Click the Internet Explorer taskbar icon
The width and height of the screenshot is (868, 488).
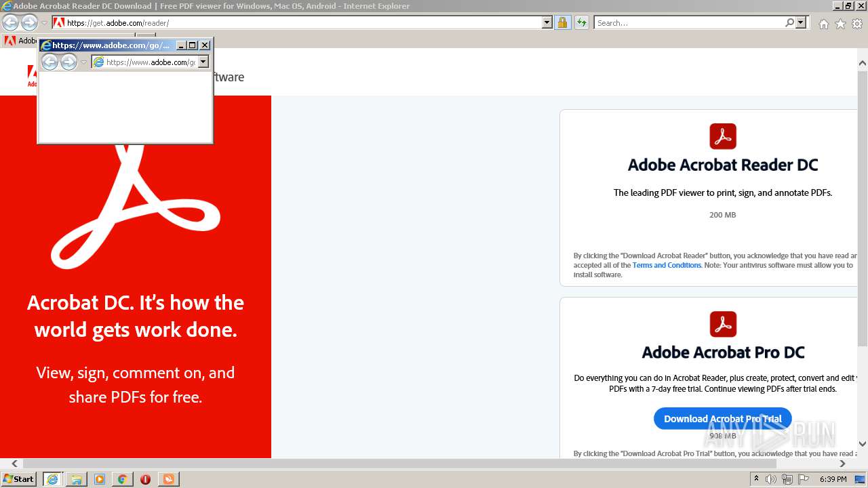click(52, 479)
